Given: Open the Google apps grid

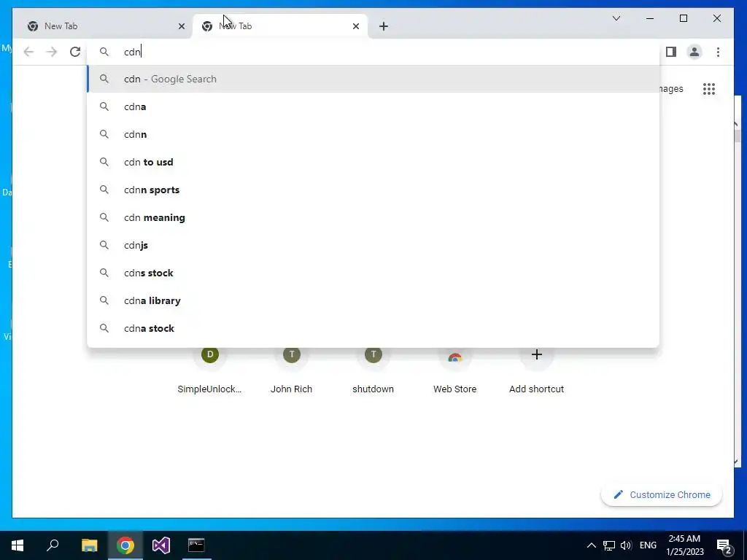Looking at the screenshot, I should [709, 89].
